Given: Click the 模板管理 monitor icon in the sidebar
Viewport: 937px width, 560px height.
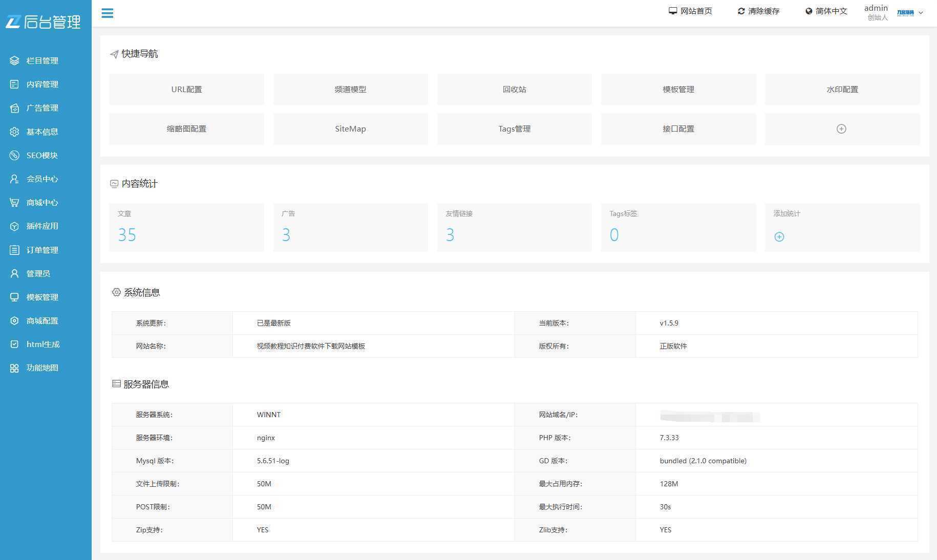Looking at the screenshot, I should click(14, 297).
